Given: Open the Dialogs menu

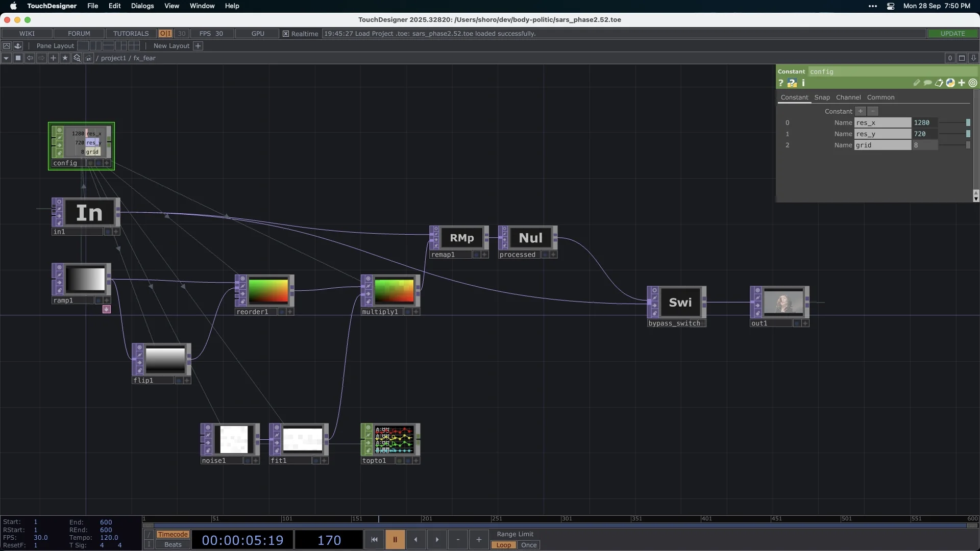Looking at the screenshot, I should click(142, 6).
